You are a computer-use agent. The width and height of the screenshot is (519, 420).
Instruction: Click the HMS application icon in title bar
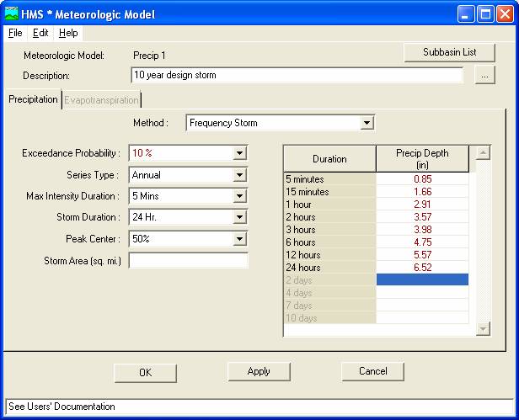coord(11,14)
